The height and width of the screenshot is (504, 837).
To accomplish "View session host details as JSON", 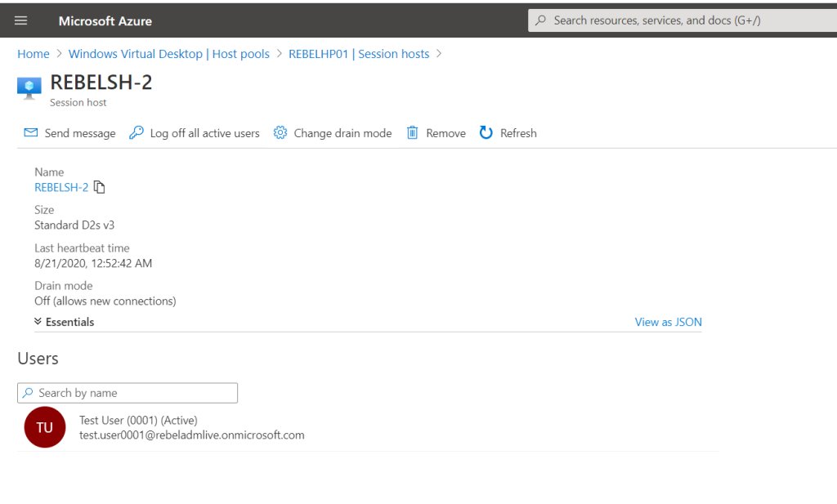I will click(668, 322).
